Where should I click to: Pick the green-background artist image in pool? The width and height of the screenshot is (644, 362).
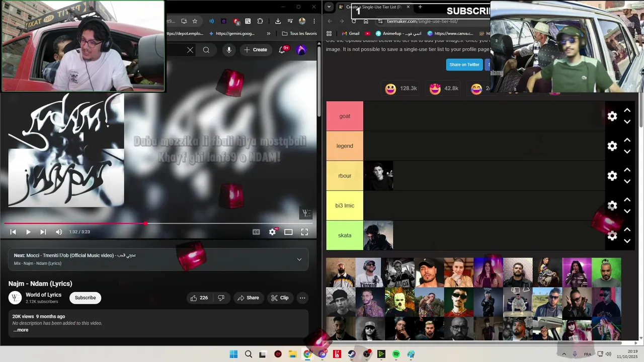click(606, 273)
